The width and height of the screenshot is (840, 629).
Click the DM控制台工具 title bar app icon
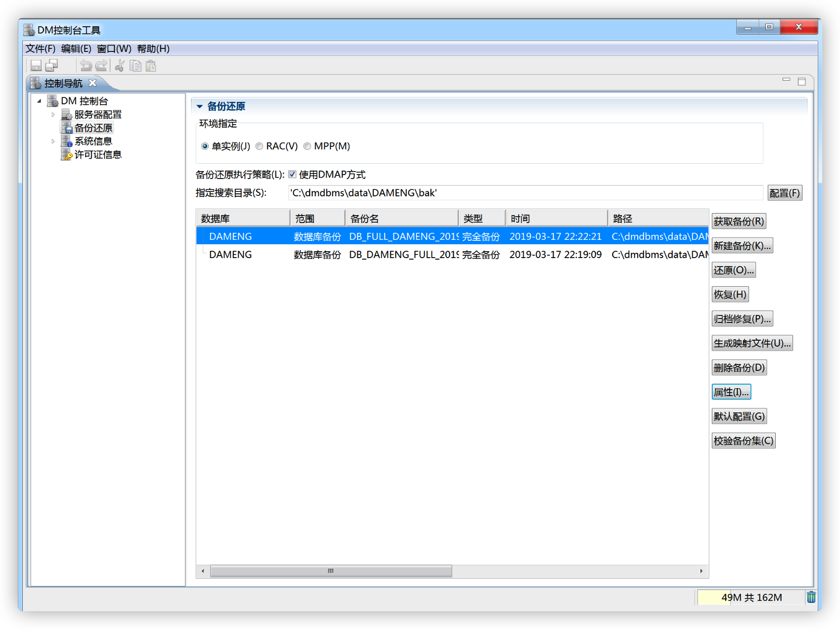point(29,30)
